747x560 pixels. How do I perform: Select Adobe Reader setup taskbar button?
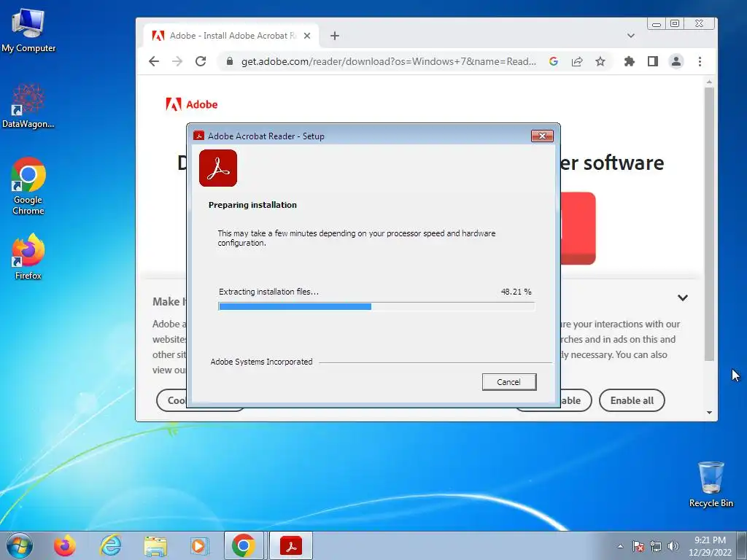tap(291, 545)
